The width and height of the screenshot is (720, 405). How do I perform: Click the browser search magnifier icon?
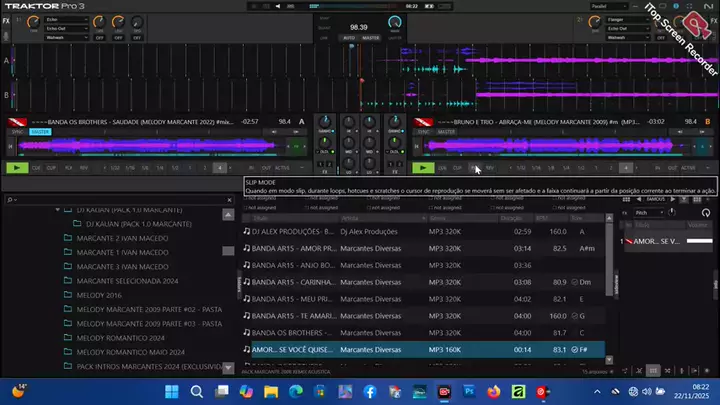(x=9, y=200)
